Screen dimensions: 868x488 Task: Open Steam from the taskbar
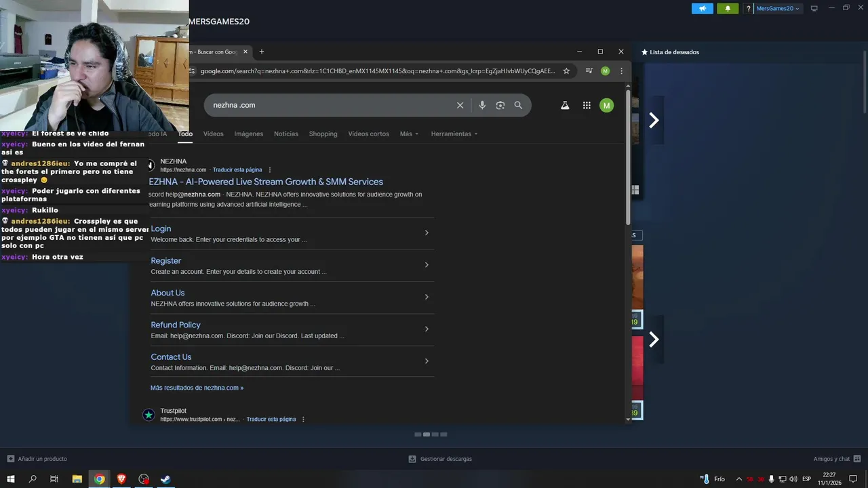point(165,479)
